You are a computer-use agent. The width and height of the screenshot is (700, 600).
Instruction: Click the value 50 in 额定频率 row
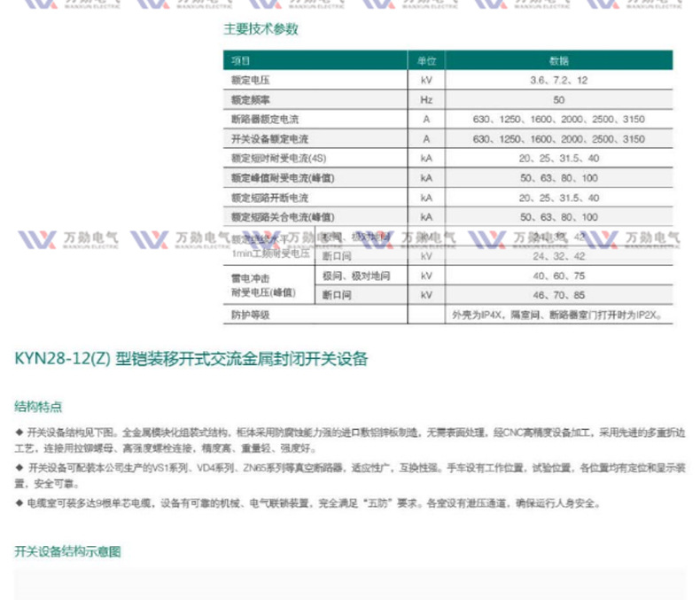(x=559, y=100)
